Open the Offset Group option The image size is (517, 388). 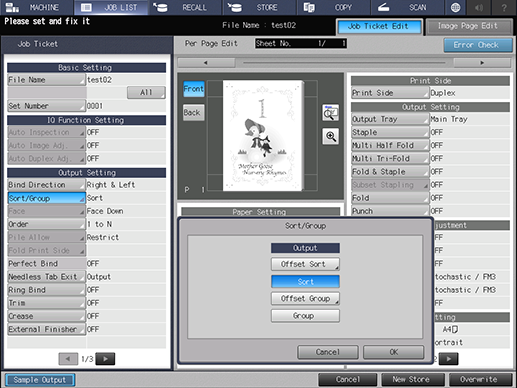[305, 299]
